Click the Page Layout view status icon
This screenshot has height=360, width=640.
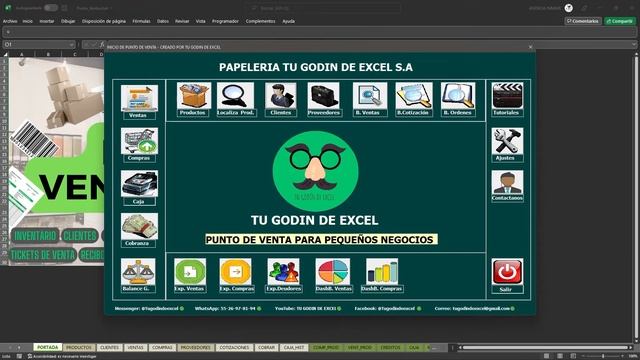560,356
